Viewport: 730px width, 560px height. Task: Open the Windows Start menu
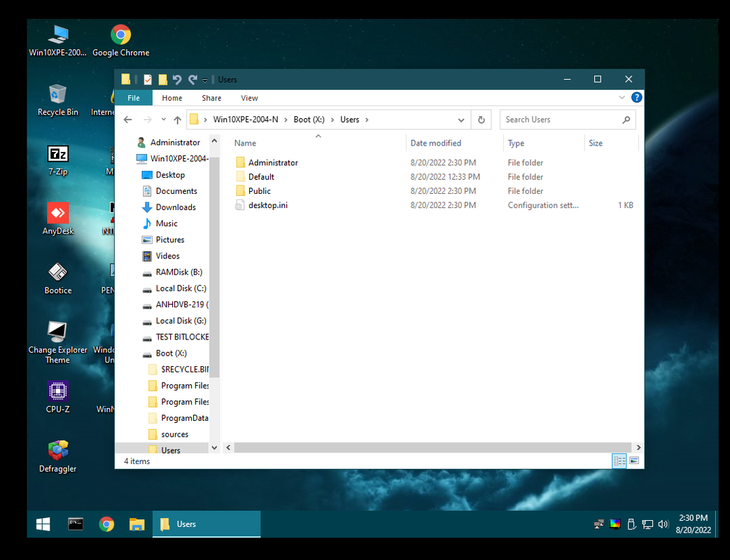[x=43, y=524]
